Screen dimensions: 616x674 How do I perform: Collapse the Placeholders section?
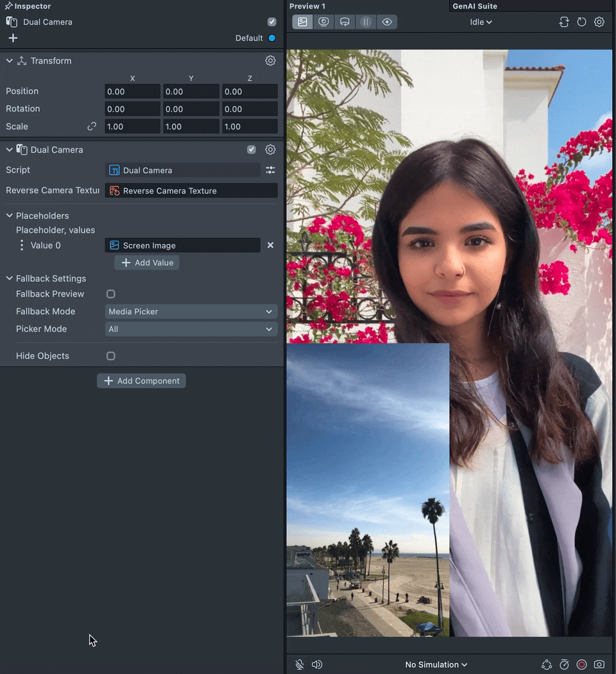coord(10,216)
